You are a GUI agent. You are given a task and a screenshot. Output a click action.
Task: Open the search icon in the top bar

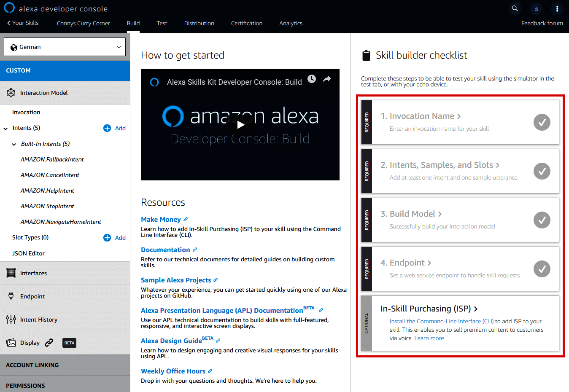tap(515, 8)
